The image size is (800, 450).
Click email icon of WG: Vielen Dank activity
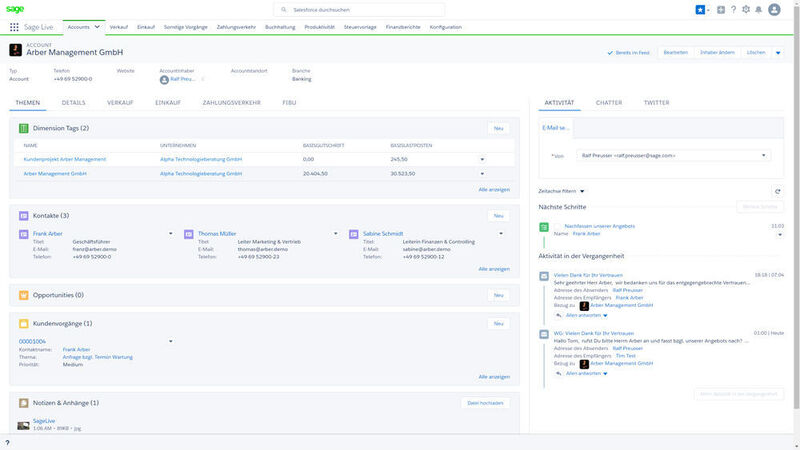[x=544, y=334]
